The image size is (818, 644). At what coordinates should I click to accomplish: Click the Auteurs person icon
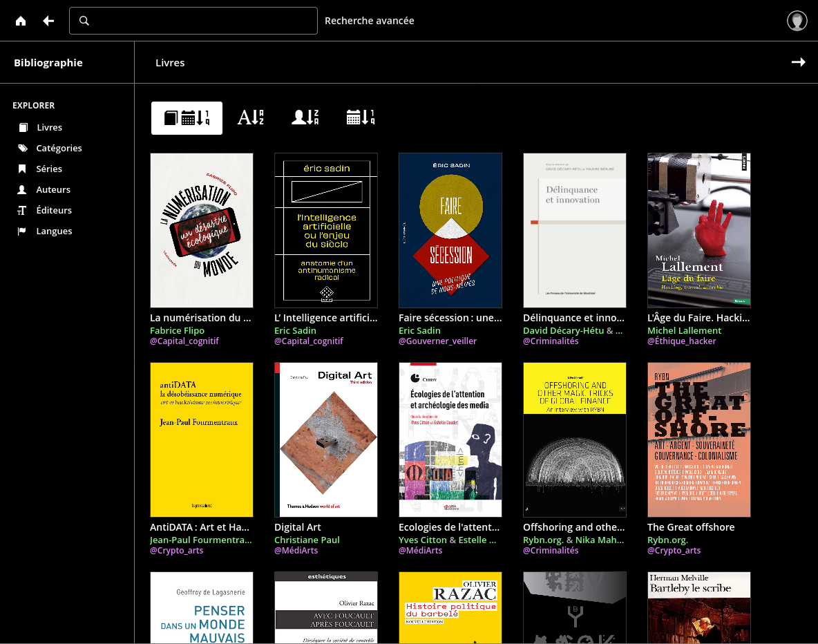point(22,190)
